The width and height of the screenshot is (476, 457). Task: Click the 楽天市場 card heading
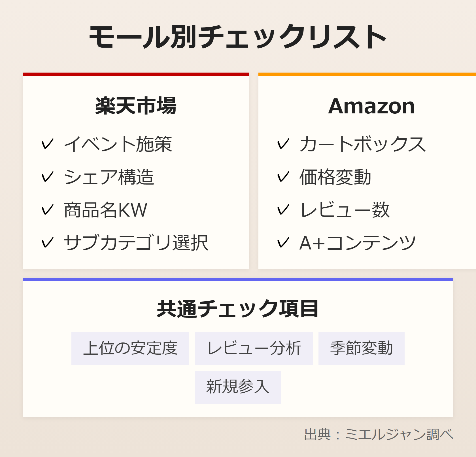(x=136, y=106)
